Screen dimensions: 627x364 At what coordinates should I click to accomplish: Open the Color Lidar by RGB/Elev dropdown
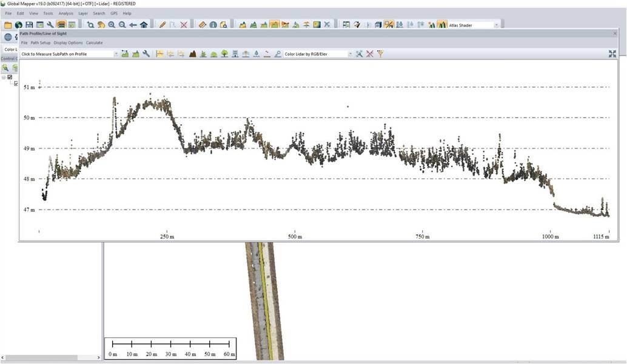click(x=350, y=54)
